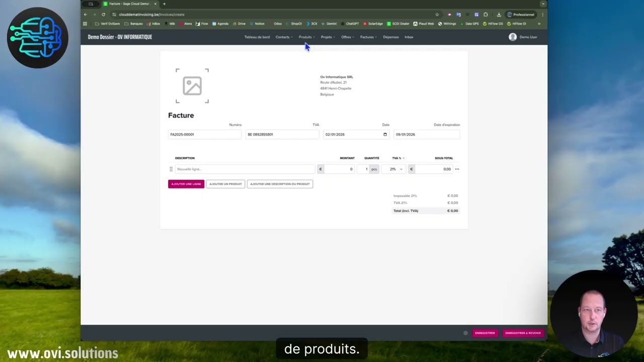Open the ChatGPT bookmark

click(x=350, y=24)
